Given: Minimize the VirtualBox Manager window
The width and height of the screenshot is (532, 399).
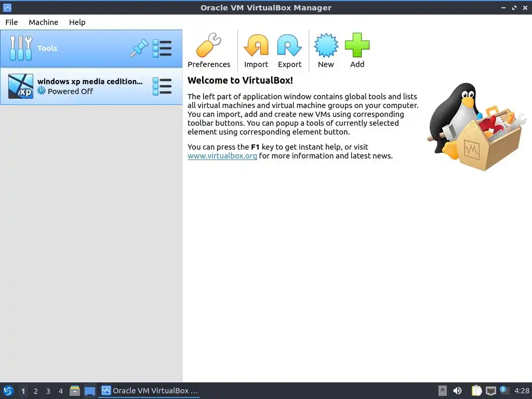Looking at the screenshot, I should pos(503,7).
